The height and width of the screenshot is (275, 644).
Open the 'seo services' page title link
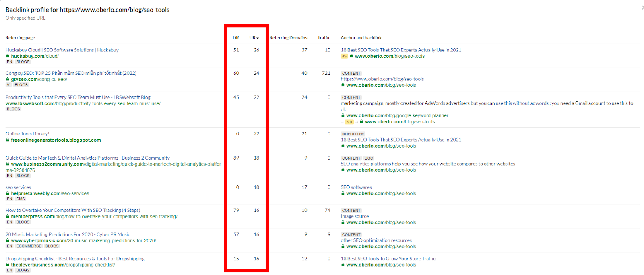(18, 187)
